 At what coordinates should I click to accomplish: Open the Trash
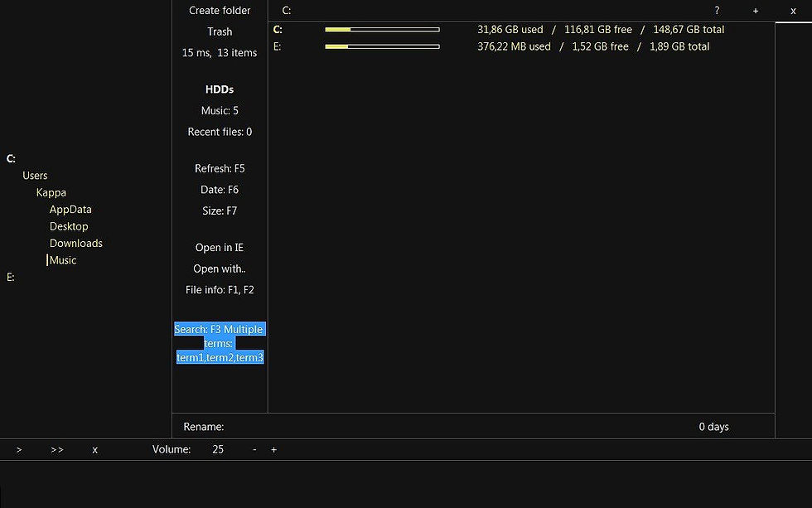coord(220,31)
